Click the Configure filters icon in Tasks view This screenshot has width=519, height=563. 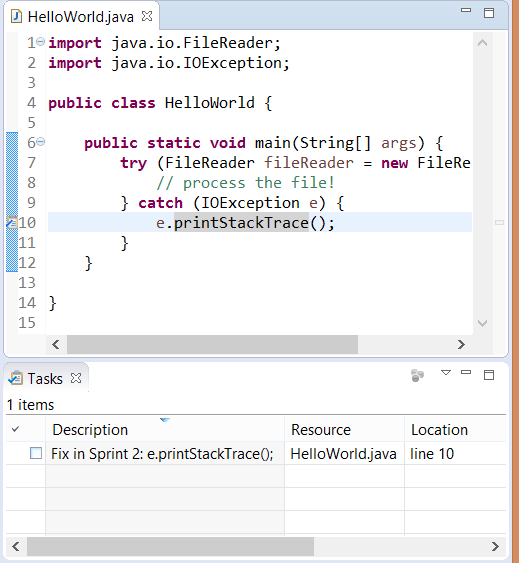point(417,375)
